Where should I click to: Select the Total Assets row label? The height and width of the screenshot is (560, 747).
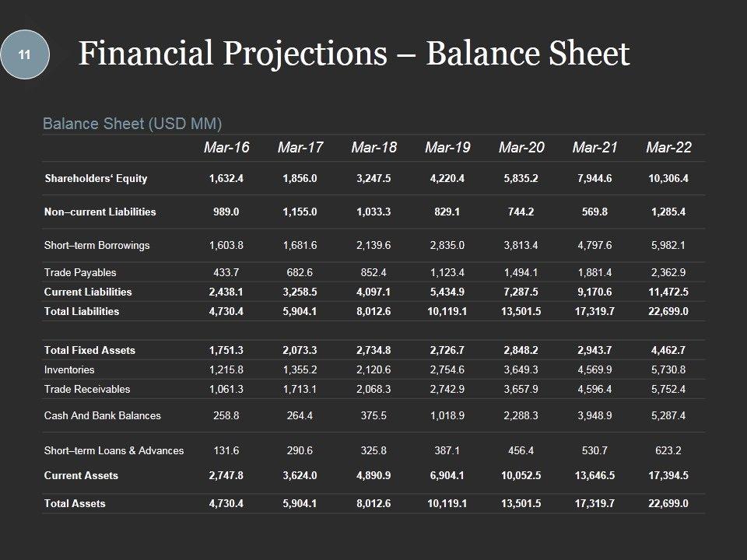click(x=75, y=503)
